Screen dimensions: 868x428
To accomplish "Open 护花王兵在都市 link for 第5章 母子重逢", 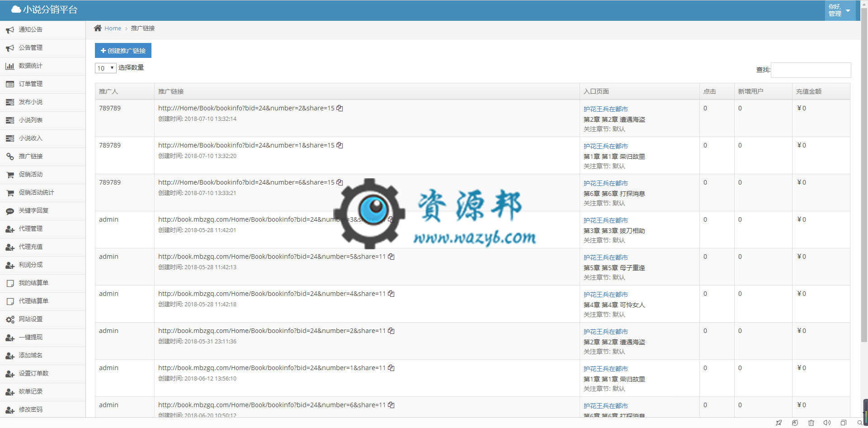I will 605,257.
